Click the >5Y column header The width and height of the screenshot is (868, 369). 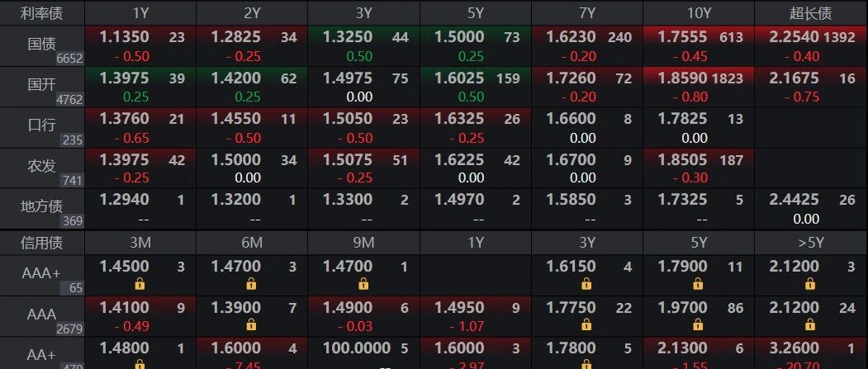tap(810, 243)
